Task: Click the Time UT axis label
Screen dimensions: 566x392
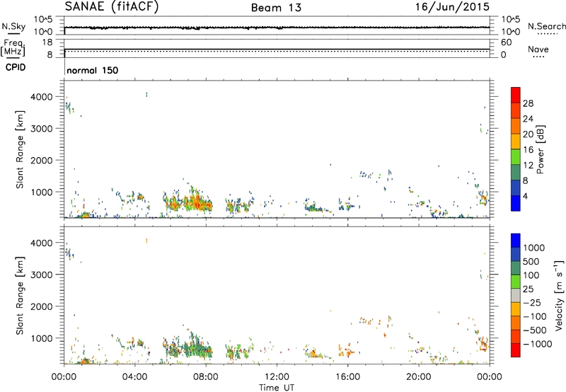Action: [x=277, y=388]
